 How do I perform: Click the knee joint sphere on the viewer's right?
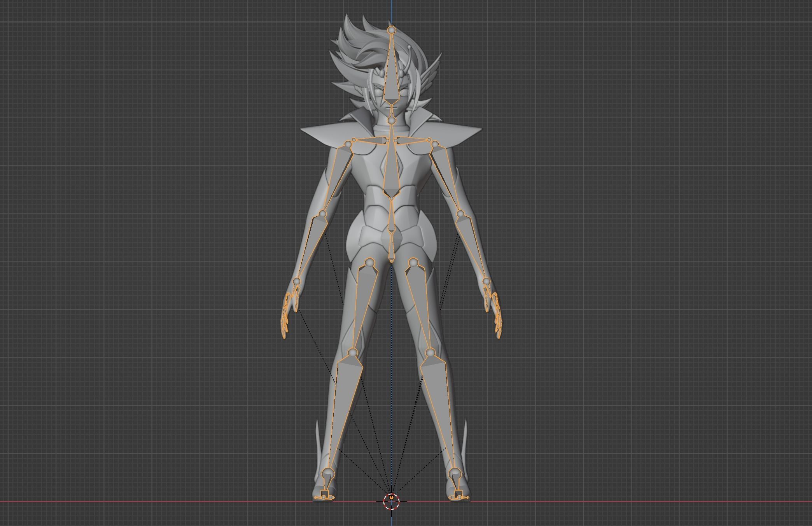coord(430,353)
